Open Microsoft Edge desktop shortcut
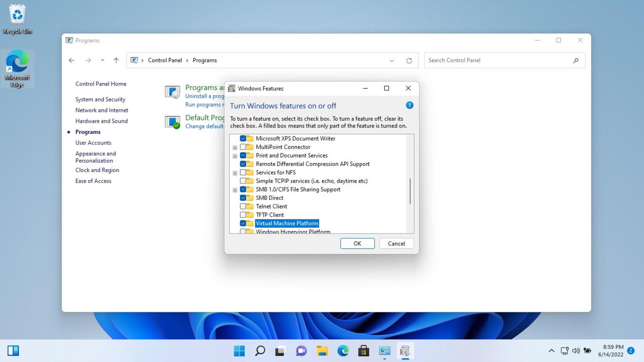This screenshot has width=644, height=362. pos(17,68)
